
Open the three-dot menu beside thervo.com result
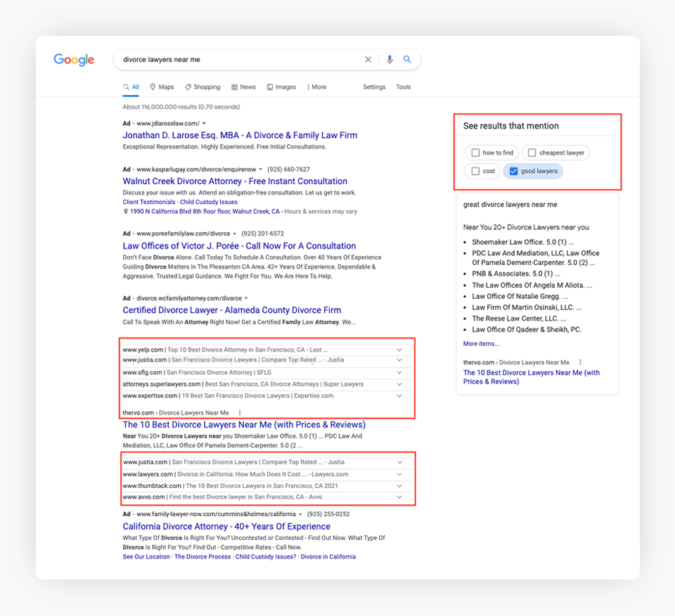coord(240,413)
